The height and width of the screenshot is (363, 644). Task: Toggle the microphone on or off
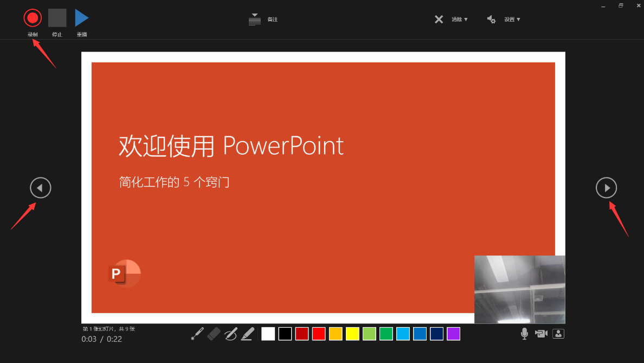point(525,333)
